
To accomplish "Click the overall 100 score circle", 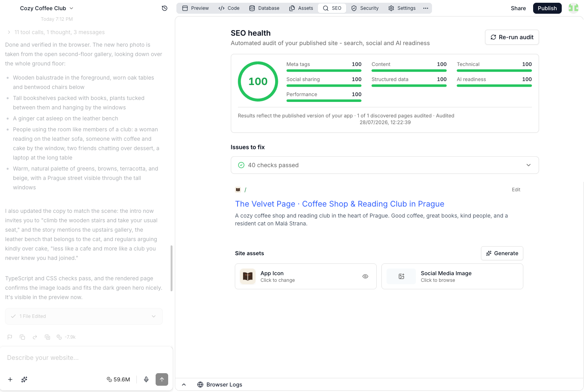I will (258, 82).
